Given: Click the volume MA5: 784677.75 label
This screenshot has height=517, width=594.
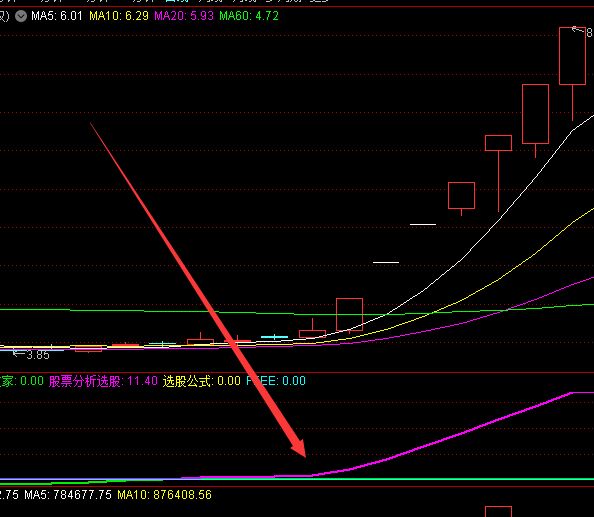Looking at the screenshot, I should (x=68, y=495).
